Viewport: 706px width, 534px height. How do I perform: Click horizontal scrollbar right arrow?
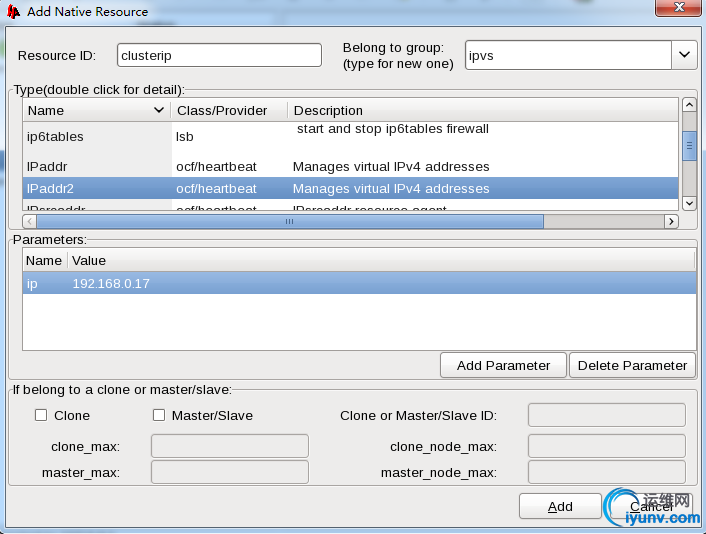click(671, 221)
